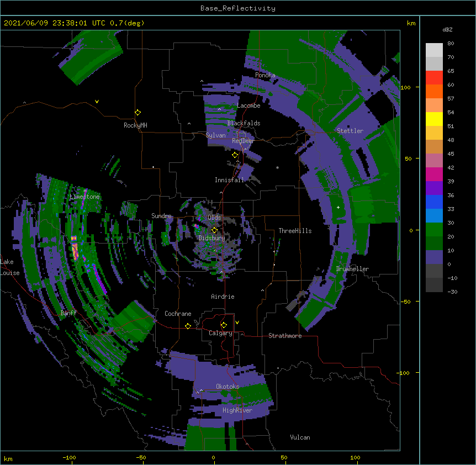Click the Lacombe town label
Viewport: 476px width, 465px height.
(248, 105)
